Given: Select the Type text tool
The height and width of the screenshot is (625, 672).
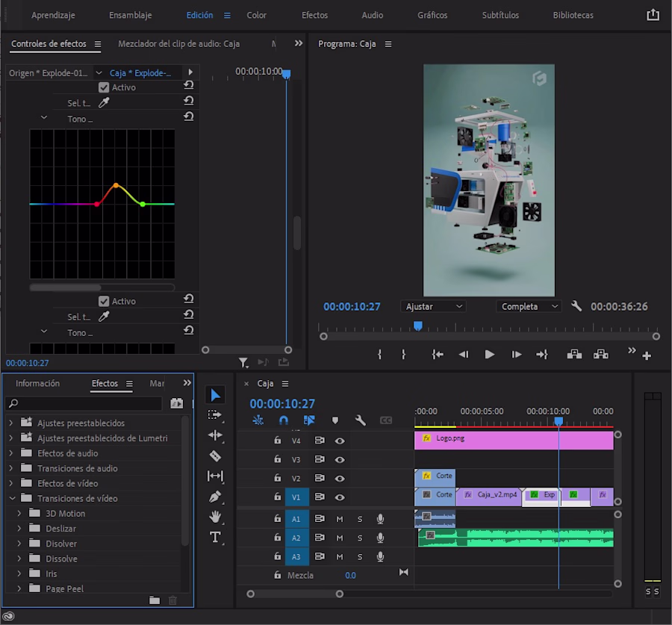Looking at the screenshot, I should pyautogui.click(x=215, y=537).
